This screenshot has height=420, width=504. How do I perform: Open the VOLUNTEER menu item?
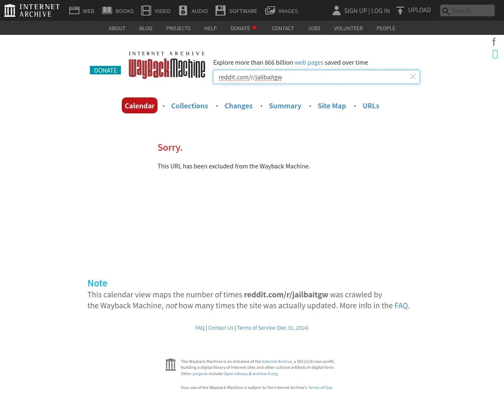click(348, 28)
